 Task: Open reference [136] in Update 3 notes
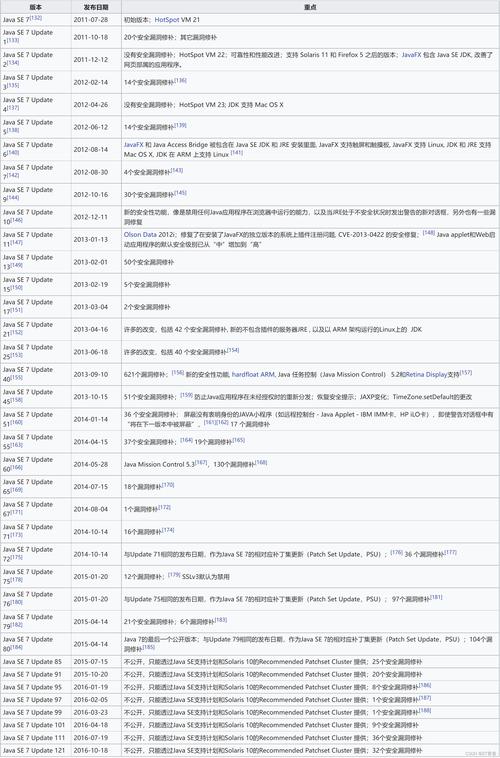click(180, 81)
